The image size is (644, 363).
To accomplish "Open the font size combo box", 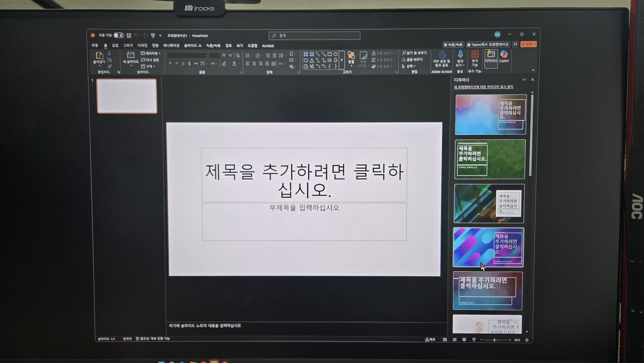I will [214, 55].
